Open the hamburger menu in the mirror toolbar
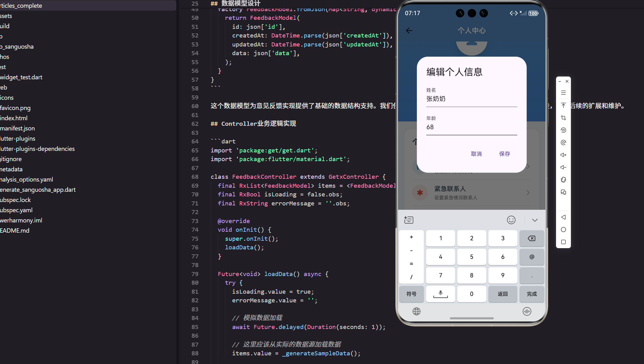The width and height of the screenshot is (644, 364). click(x=563, y=93)
